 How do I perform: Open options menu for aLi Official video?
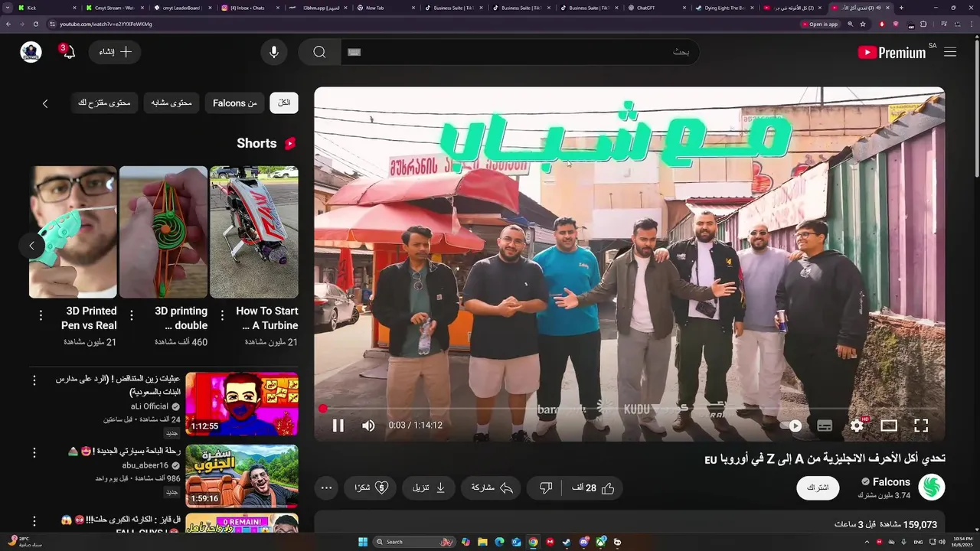tap(34, 380)
